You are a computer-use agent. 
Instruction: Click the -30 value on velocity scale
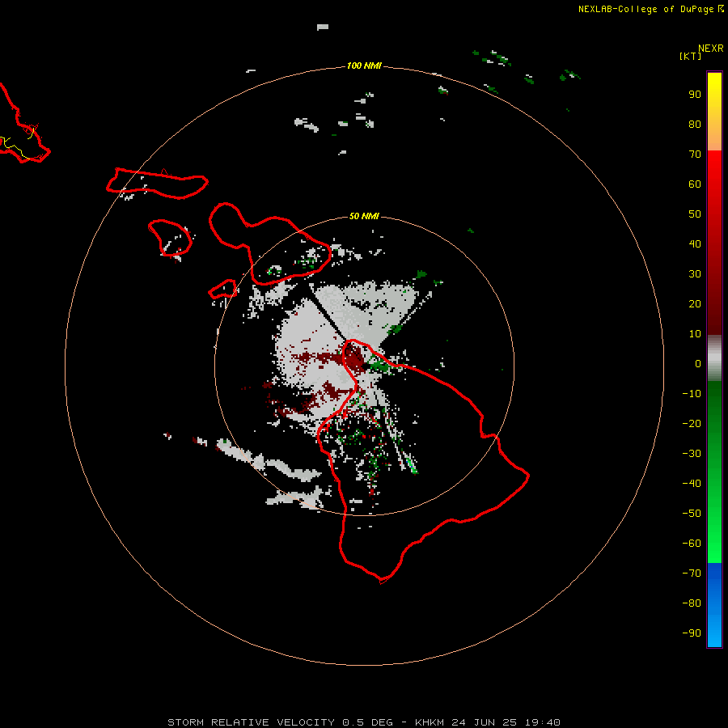click(692, 454)
